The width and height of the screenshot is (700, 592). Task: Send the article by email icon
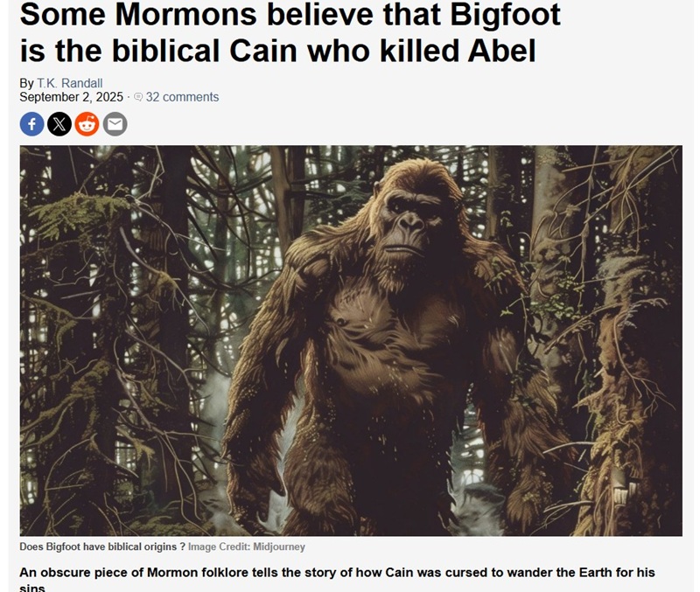pyautogui.click(x=115, y=124)
